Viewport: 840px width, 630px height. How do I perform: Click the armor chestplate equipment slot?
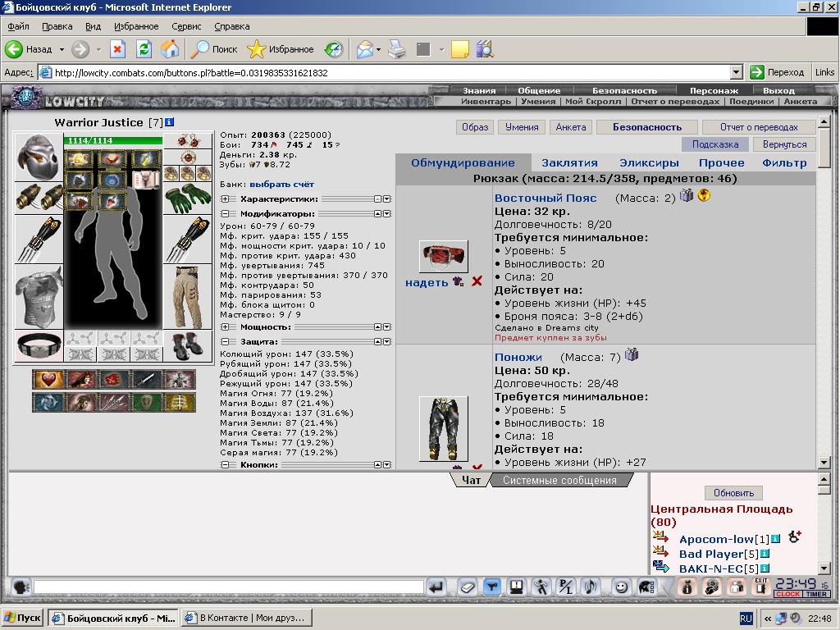click(39, 296)
